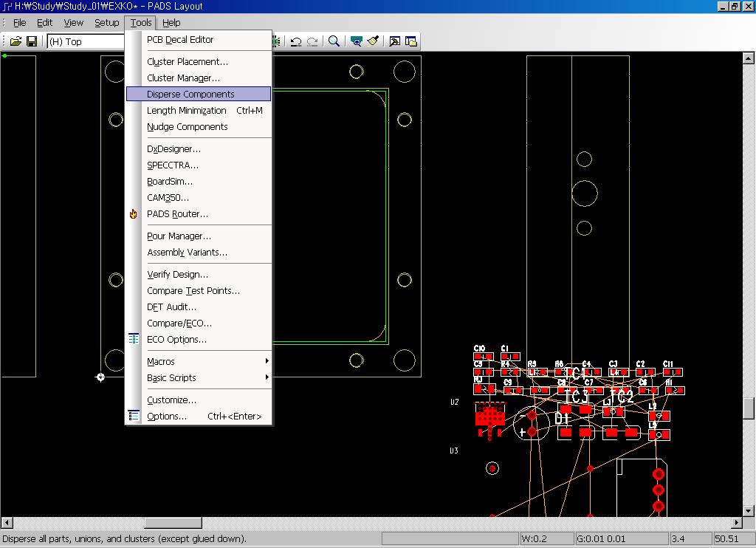Click the origin marker on the canvas

100,377
